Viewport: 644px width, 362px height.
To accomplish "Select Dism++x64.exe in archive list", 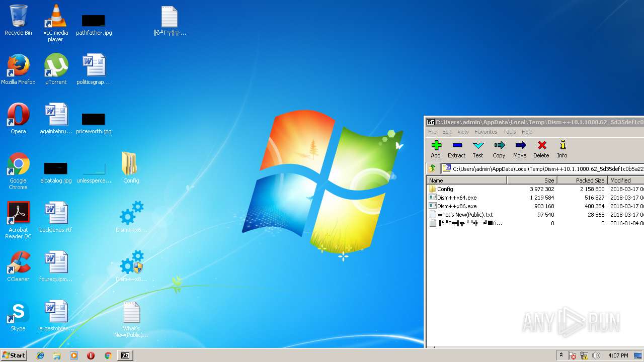I will (x=535, y=198).
